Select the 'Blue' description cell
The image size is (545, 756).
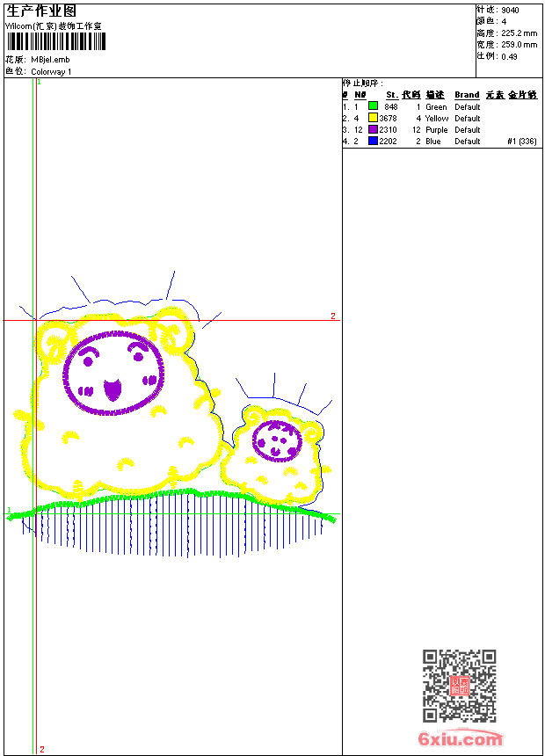pyautogui.click(x=433, y=142)
